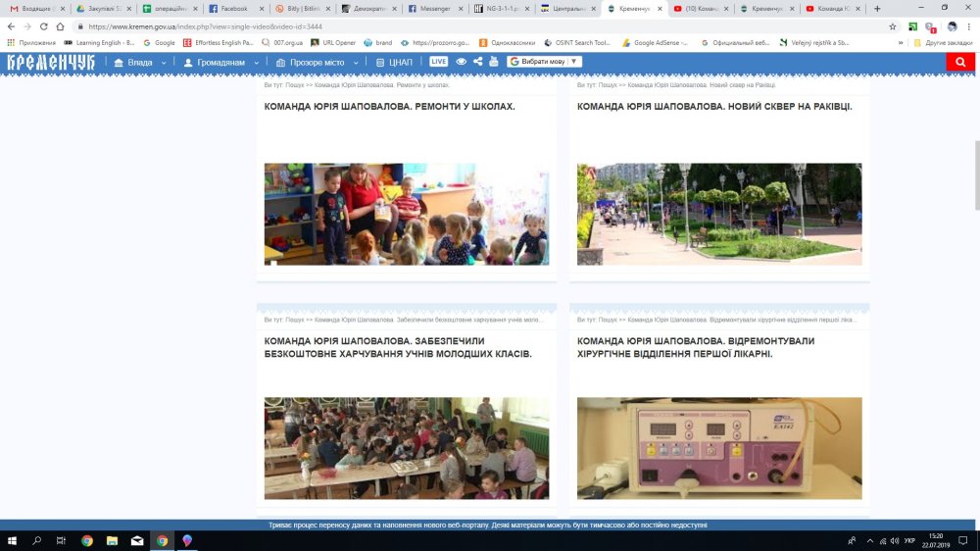This screenshot has width=980, height=551.
Task: Open the LIVE broadcast icon
Action: pos(438,62)
